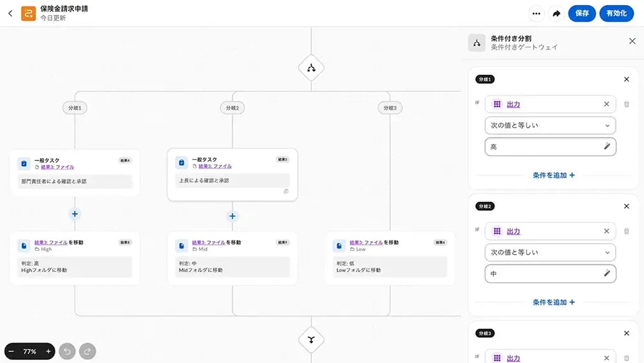The image size is (644, 363).
Task: Select the 上長による確認と承認 task card
Action: [x=232, y=175]
